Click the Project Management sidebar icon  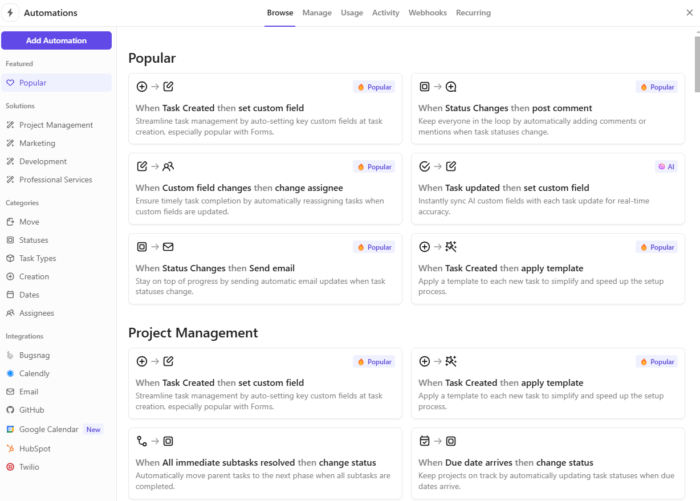10,125
